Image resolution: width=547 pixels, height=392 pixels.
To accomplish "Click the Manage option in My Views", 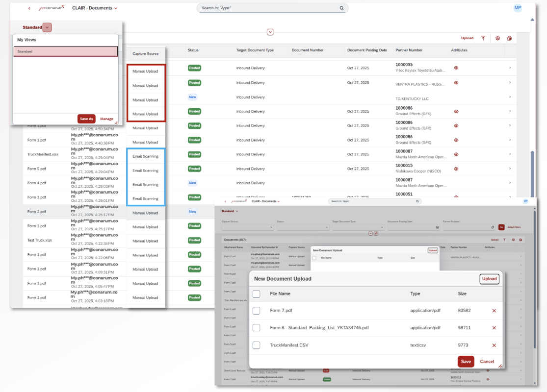I will pyautogui.click(x=106, y=119).
